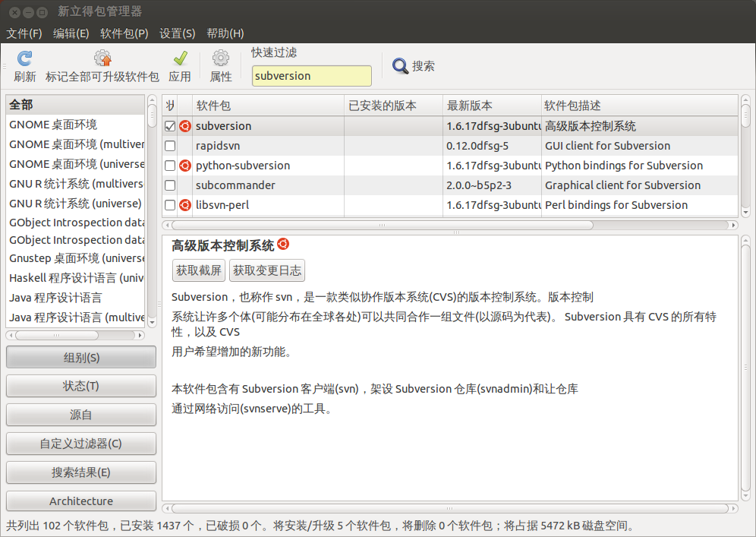Toggle the python-subversion package checkbox
The height and width of the screenshot is (537, 756).
coord(170,166)
